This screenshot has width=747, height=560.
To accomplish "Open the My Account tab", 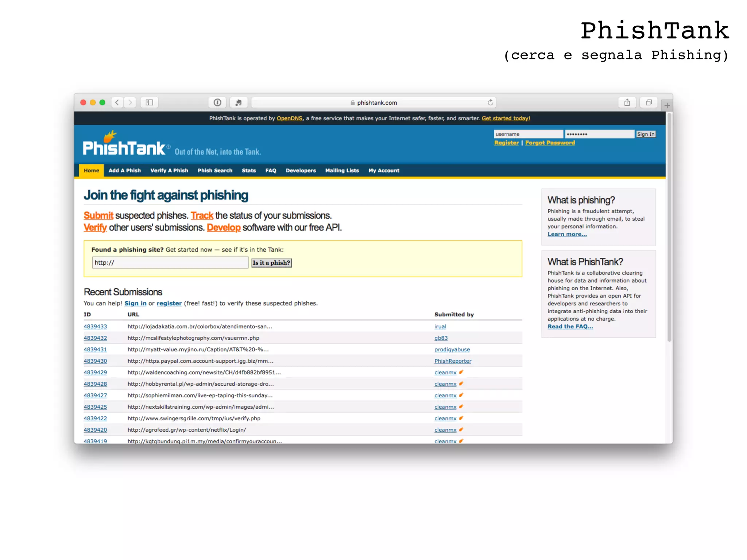I will coord(384,170).
